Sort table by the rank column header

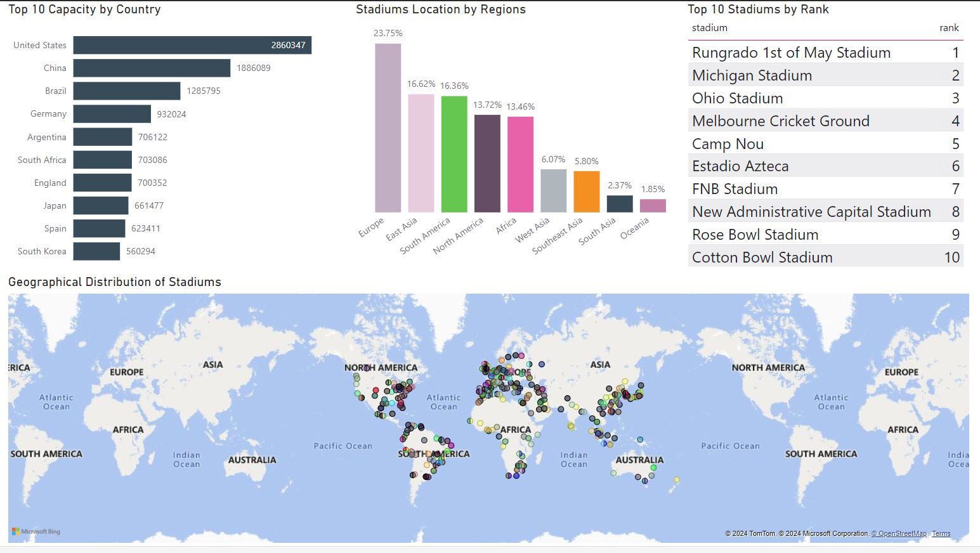pos(949,28)
